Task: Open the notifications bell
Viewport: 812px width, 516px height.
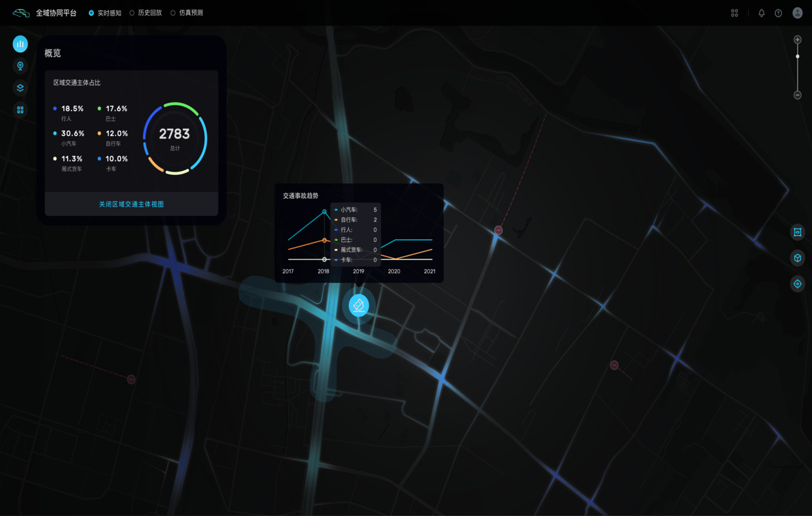Action: pyautogui.click(x=761, y=13)
